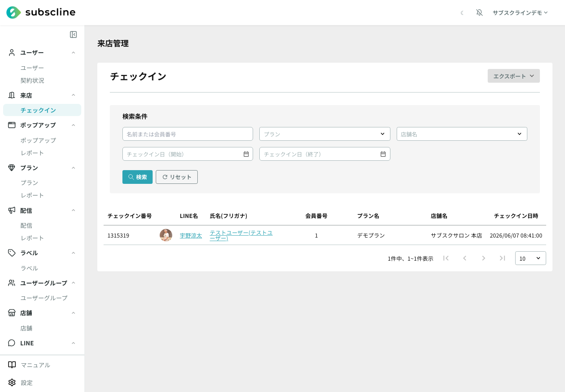565x392 pixels.
Task: Open プラン submenu item
Action: [29, 183]
